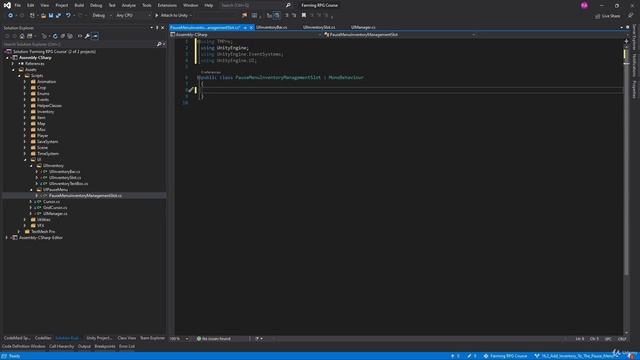Expand the TimeSystem folder
The height and width of the screenshot is (360, 640).
coord(25,153)
